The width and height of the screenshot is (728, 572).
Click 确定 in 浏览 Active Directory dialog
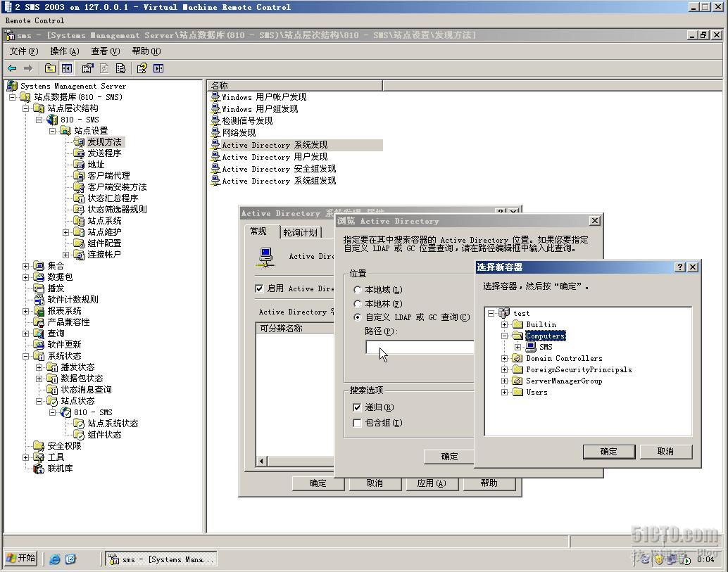tap(449, 457)
